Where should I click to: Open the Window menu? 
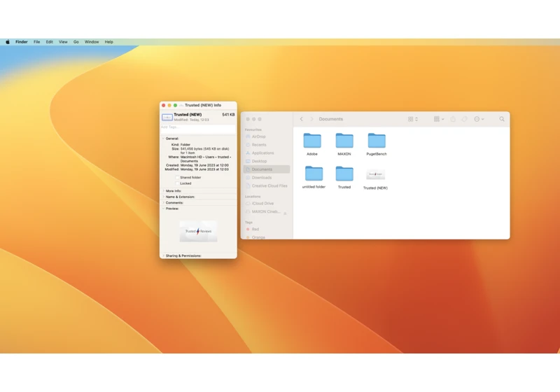coord(92,42)
